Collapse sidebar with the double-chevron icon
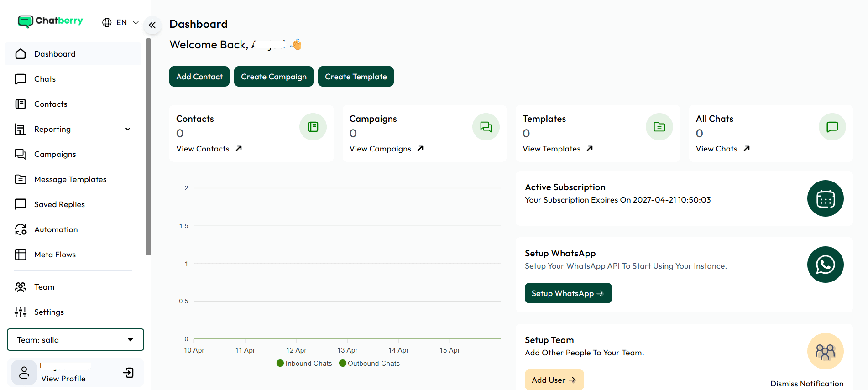The image size is (868, 390). coord(152,25)
